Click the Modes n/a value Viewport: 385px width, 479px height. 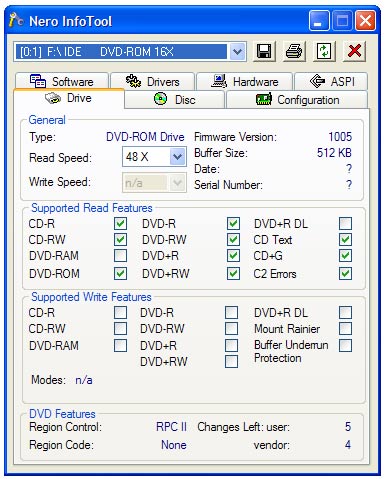[x=84, y=380]
